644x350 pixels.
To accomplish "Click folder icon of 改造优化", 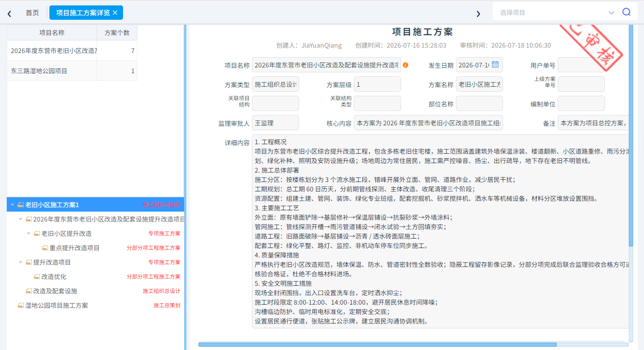I will pos(37,277).
